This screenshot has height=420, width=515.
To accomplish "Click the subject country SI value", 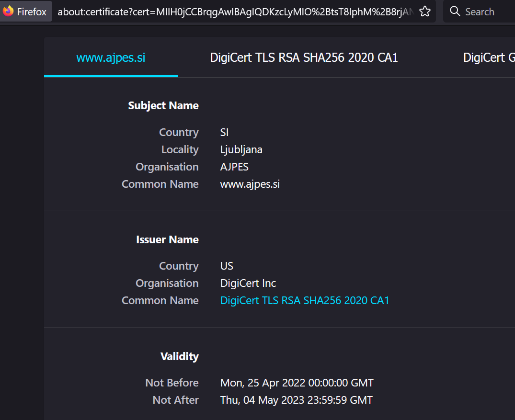I will (224, 132).
